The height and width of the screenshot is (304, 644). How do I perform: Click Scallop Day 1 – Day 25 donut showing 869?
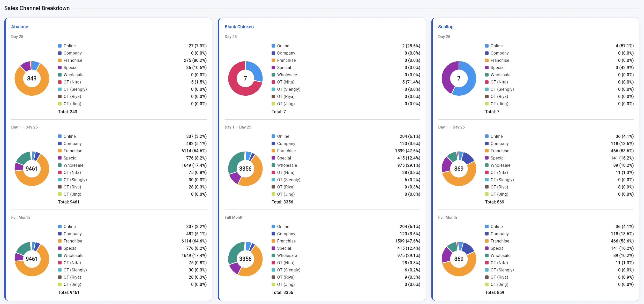point(459,169)
